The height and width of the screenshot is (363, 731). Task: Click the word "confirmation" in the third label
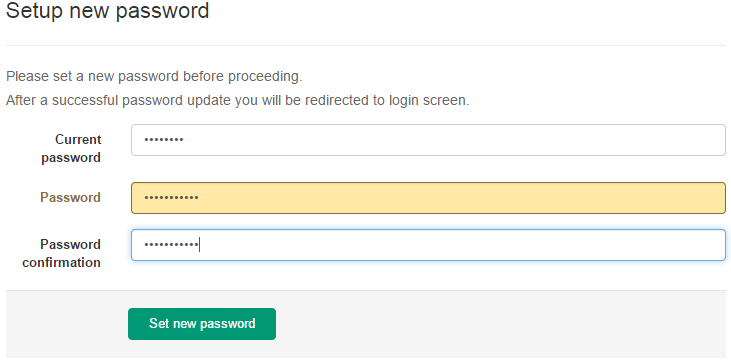(62, 263)
